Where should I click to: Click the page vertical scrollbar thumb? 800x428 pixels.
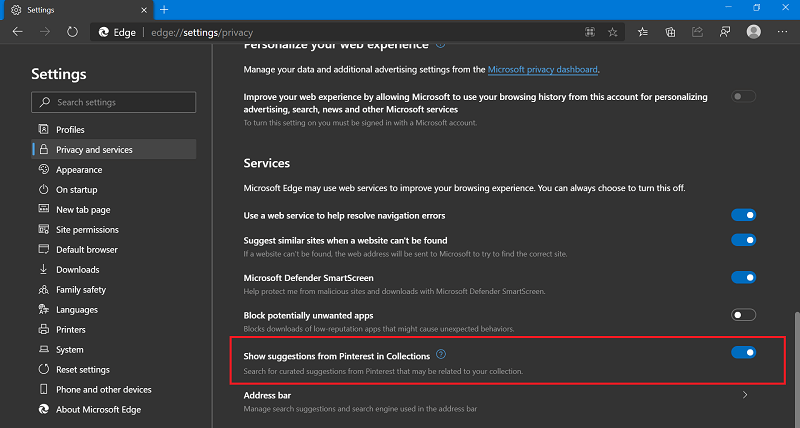(x=797, y=371)
